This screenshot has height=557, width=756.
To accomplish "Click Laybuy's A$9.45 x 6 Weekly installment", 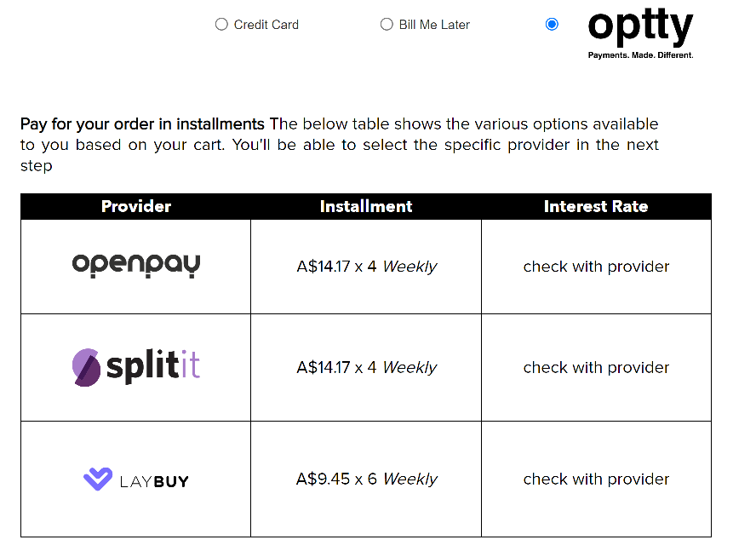I will [x=366, y=479].
